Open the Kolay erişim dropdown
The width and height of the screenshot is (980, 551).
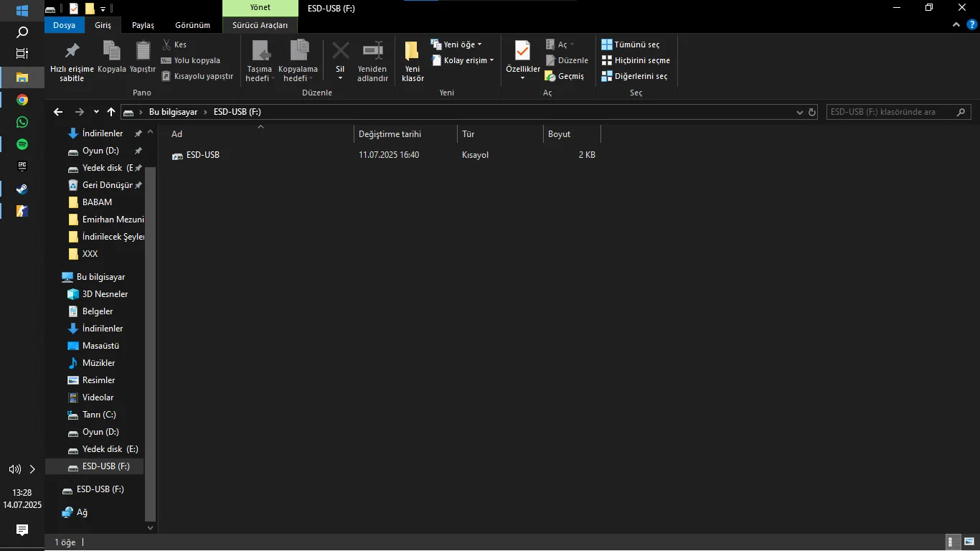(x=462, y=60)
